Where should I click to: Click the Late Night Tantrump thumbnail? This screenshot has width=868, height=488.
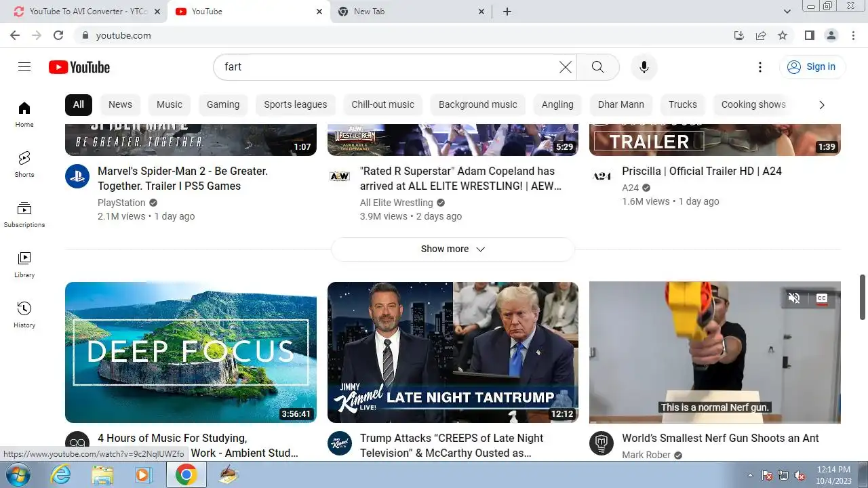453,352
